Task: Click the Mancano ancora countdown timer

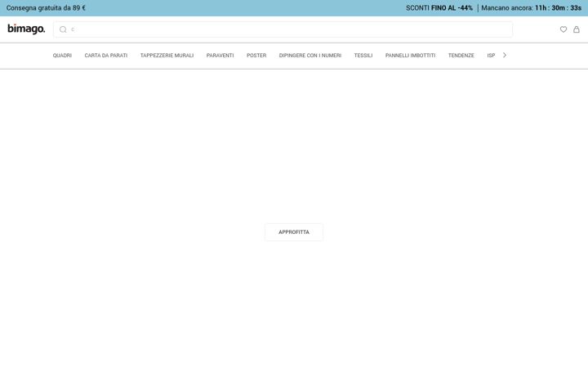Action: pos(532,8)
